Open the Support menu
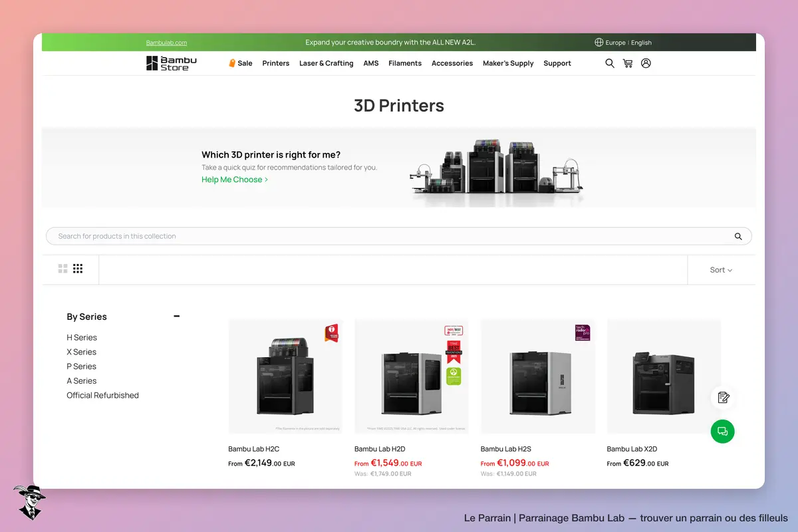 [557, 63]
